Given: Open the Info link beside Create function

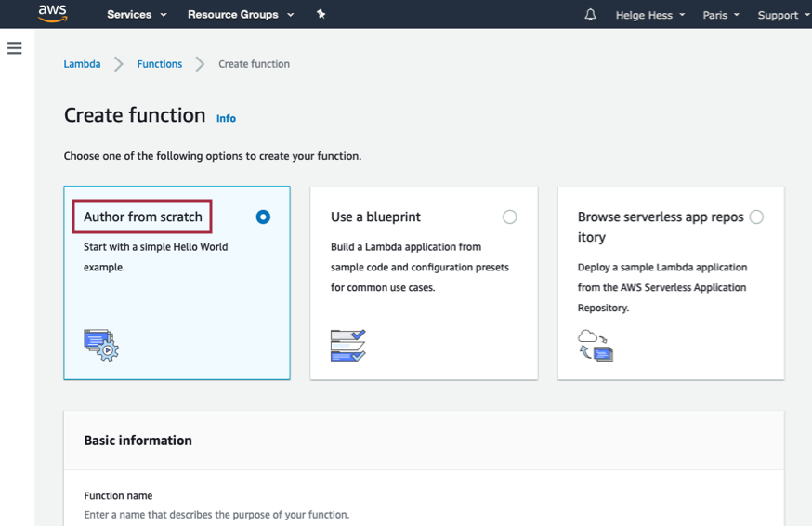Looking at the screenshot, I should pyautogui.click(x=226, y=118).
